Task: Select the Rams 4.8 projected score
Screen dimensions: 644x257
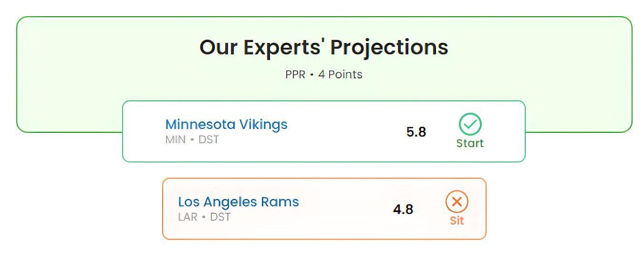Action: pyautogui.click(x=403, y=209)
